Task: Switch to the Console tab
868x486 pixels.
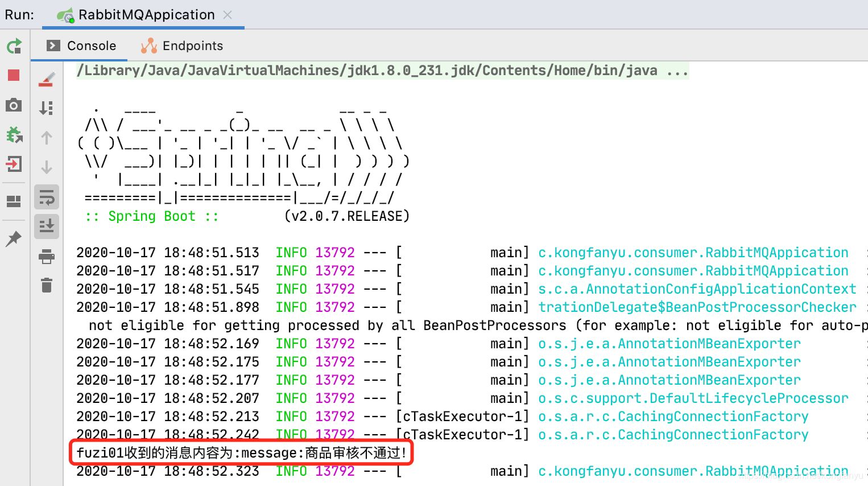Action: (81, 46)
